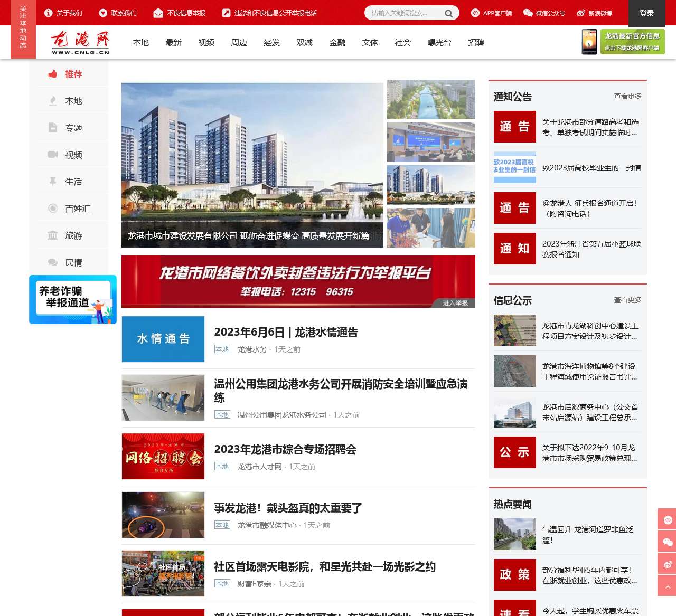This screenshot has width=676, height=616.
Task: Click the 百姓汇 circle icon in sidebar
Action: [x=53, y=209]
